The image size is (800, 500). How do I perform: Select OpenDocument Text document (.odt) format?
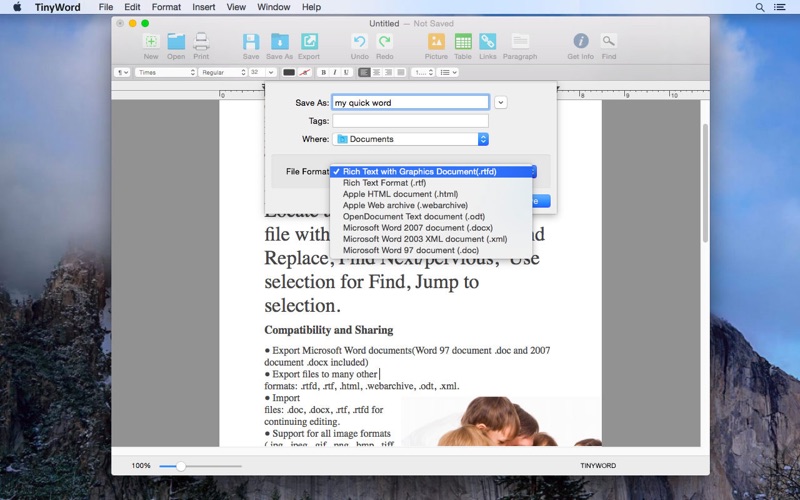(431, 216)
